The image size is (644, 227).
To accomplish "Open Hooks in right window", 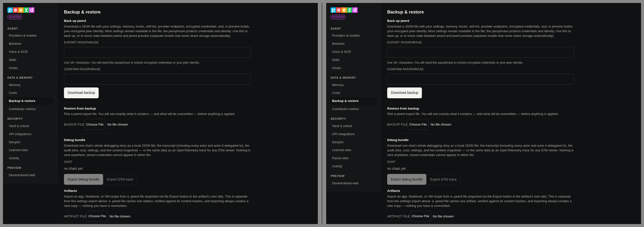I will coord(353,68).
